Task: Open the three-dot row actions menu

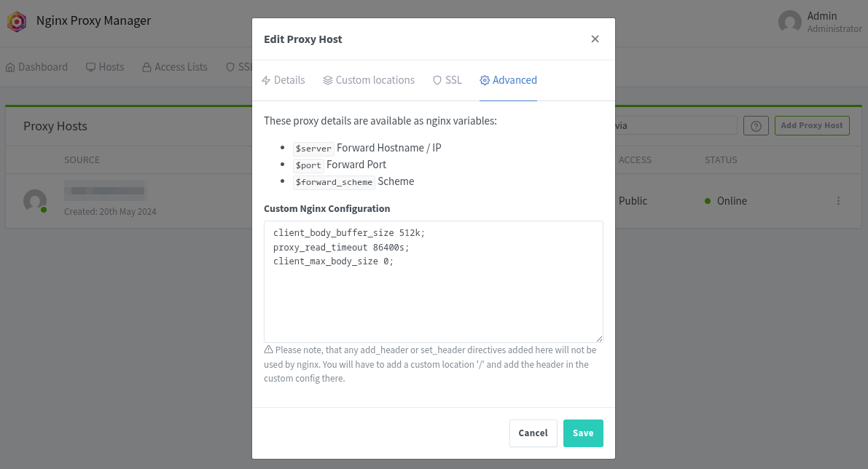Action: coord(838,201)
